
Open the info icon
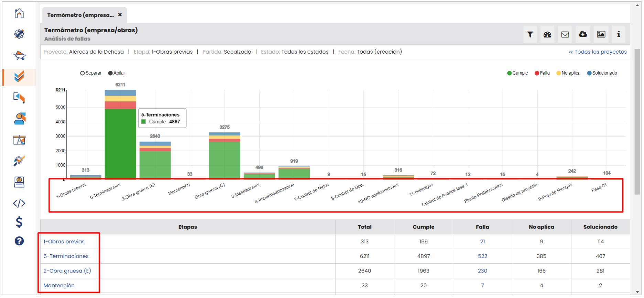(618, 34)
